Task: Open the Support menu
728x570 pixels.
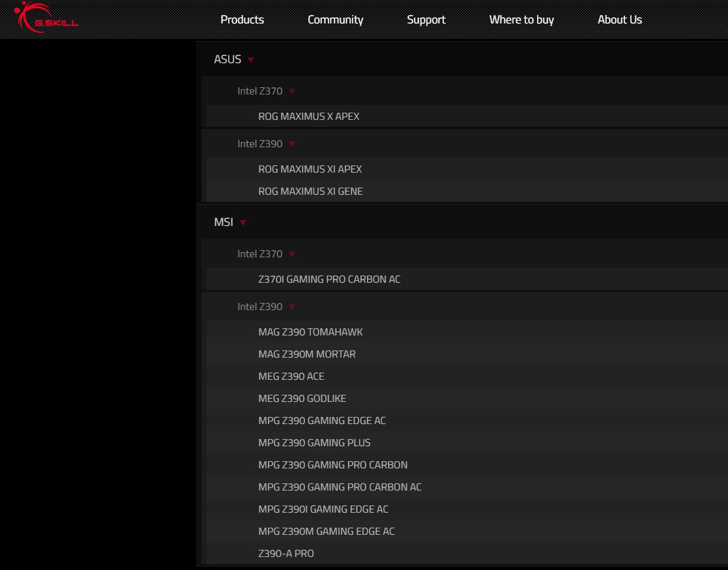Action: click(x=426, y=20)
